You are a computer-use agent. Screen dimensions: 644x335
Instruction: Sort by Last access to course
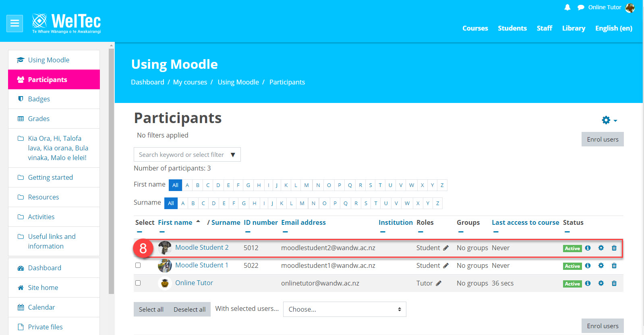(x=526, y=222)
